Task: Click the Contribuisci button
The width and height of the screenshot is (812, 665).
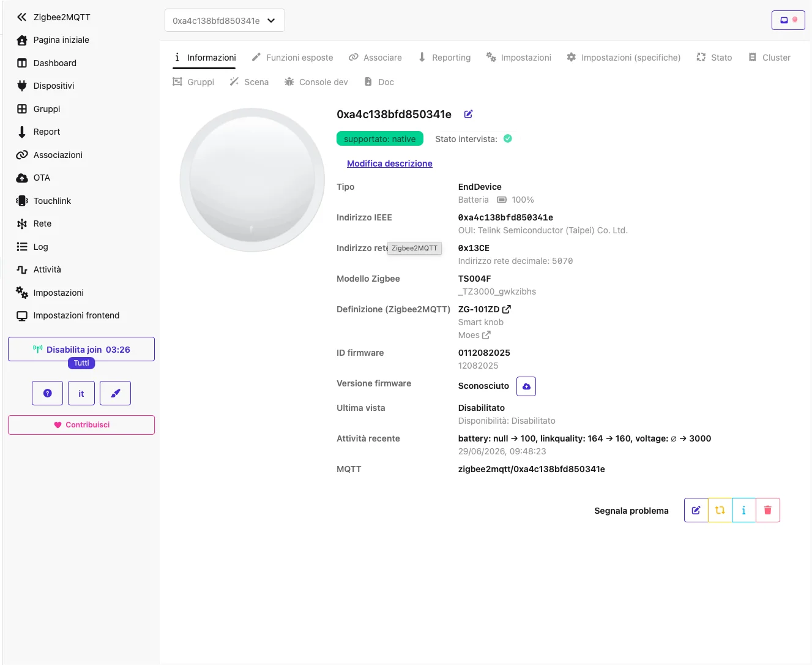Action: 81,425
